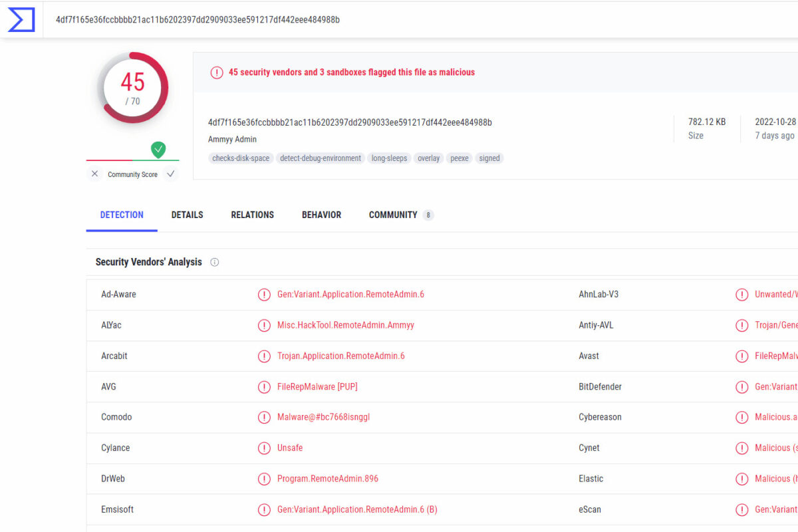View the COMMUNITY tab with 8 comments
Image resolution: width=798 pixels, height=532 pixels.
point(401,215)
